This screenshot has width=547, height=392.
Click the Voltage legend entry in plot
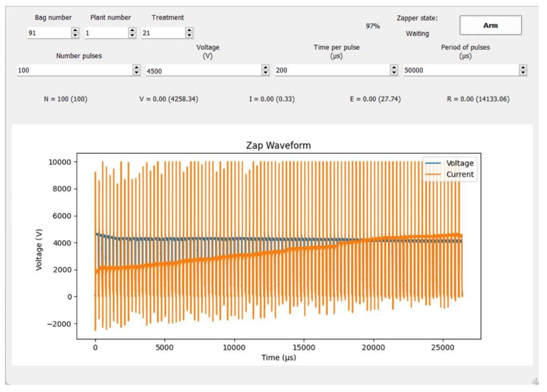459,163
